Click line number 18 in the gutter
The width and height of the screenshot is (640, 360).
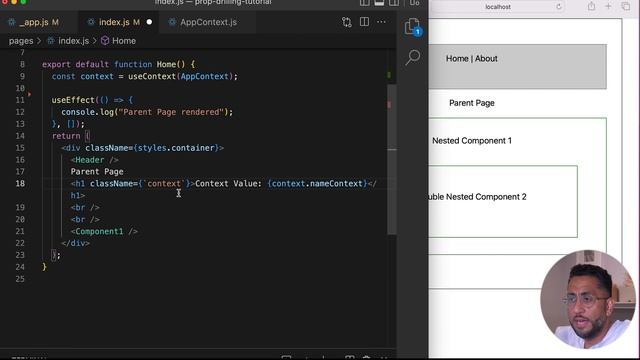click(x=20, y=184)
